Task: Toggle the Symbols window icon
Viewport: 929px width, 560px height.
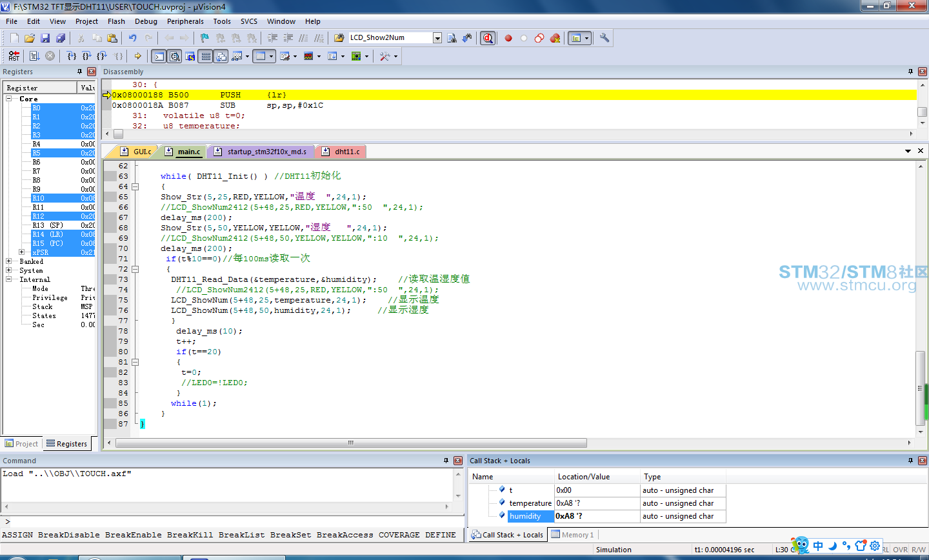Action: pyautogui.click(x=190, y=56)
